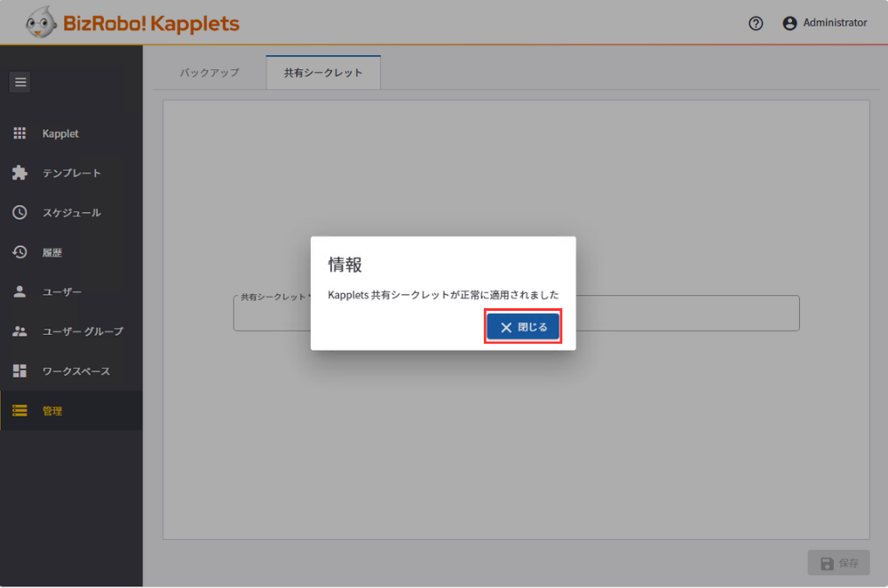
Task: Click the Administrator account avatar icon
Action: point(789,23)
